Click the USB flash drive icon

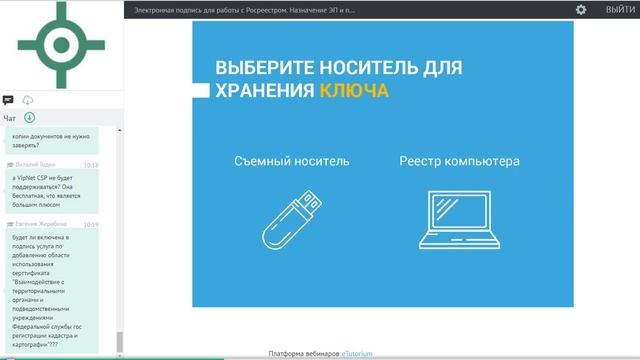click(292, 220)
